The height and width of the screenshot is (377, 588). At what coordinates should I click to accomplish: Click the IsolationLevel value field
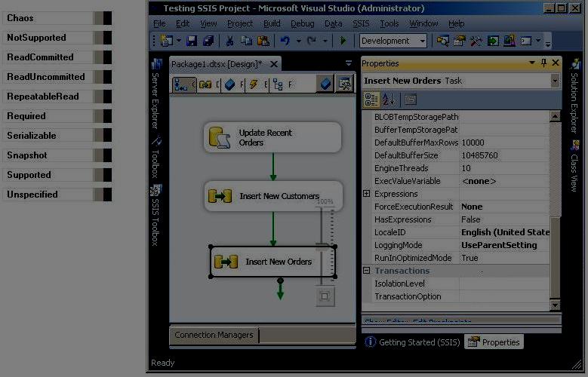pyautogui.click(x=504, y=284)
